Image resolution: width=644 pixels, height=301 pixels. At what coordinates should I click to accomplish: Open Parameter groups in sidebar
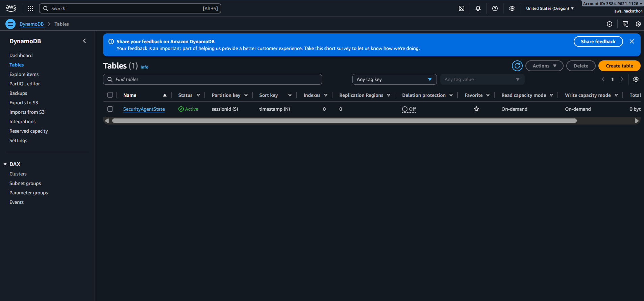click(x=29, y=193)
